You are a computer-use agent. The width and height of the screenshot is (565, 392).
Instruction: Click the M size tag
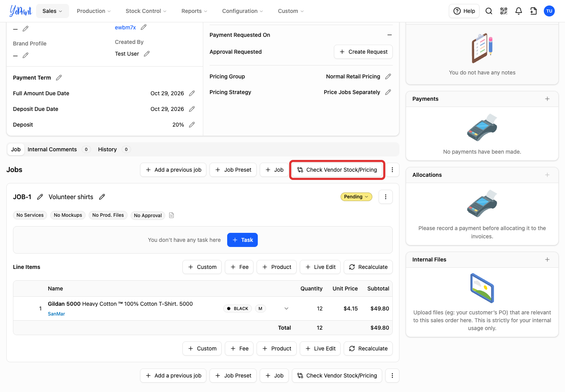coord(260,309)
